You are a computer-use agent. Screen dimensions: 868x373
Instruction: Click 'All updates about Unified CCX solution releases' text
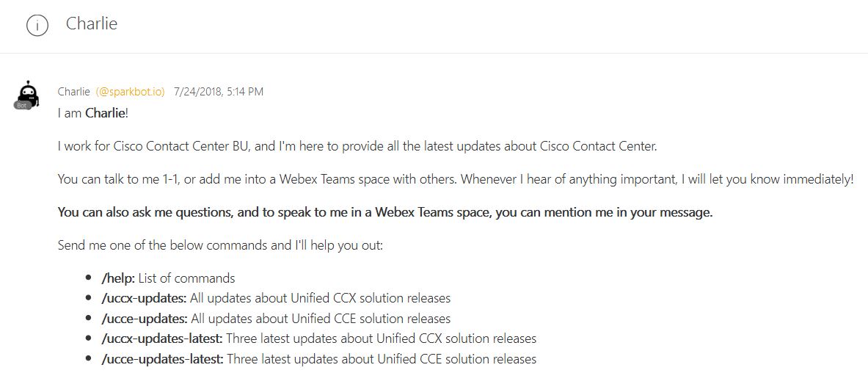click(x=321, y=298)
